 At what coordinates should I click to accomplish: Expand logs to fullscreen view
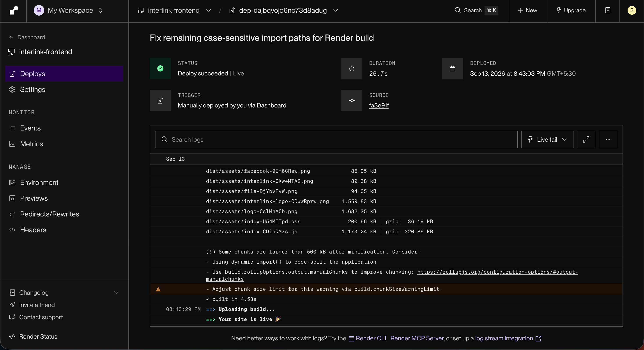coord(586,139)
